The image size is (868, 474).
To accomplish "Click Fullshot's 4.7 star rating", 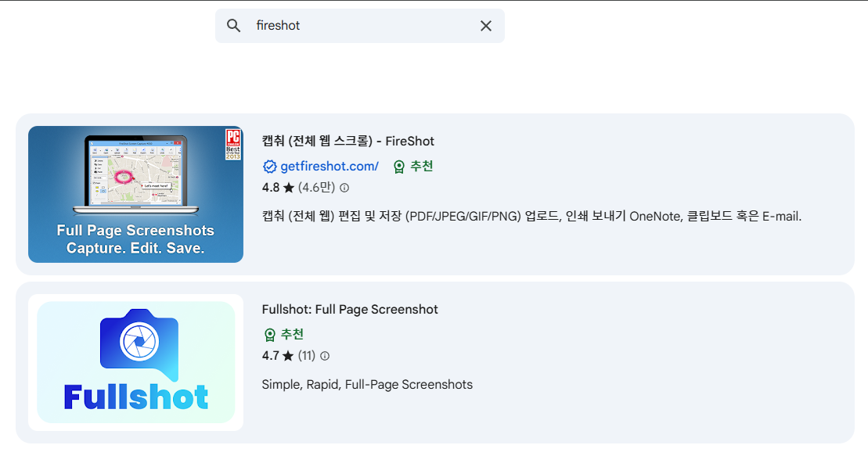I will click(278, 356).
